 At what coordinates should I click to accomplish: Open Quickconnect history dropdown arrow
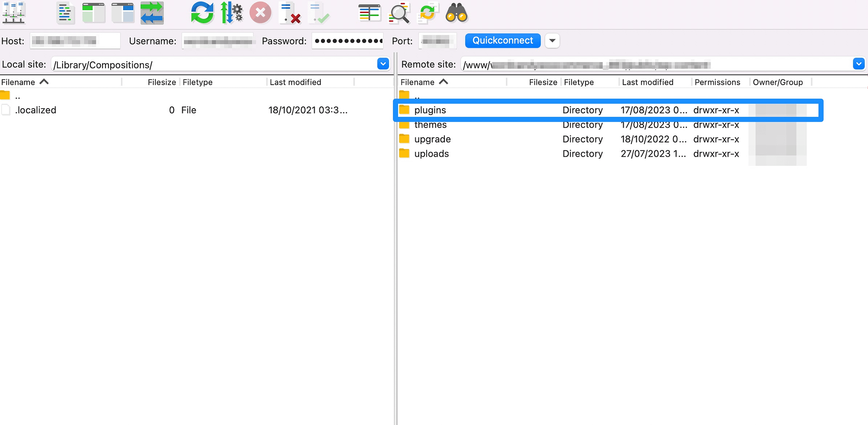tap(552, 40)
